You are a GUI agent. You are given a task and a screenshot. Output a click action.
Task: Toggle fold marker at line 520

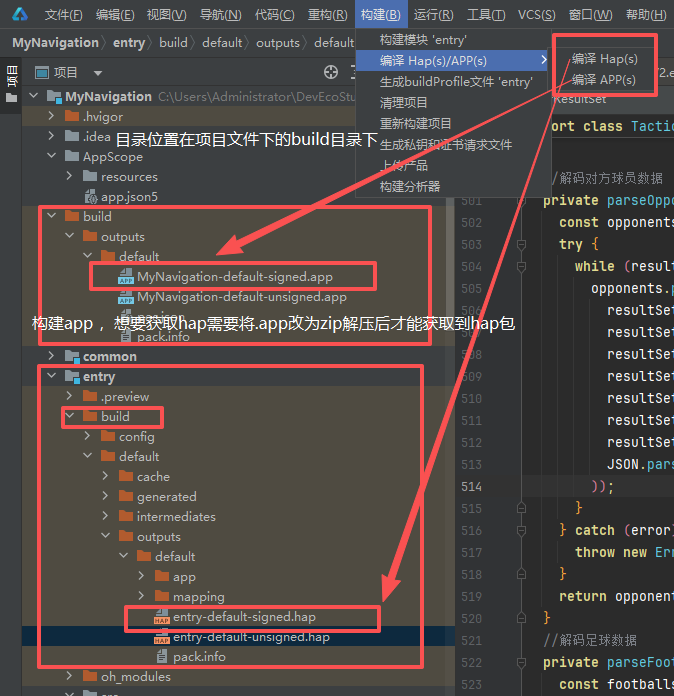(521, 618)
